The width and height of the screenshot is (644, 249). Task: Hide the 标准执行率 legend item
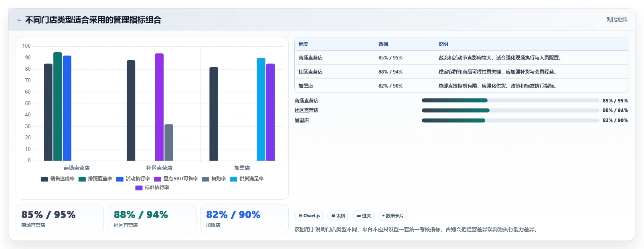pos(152,188)
